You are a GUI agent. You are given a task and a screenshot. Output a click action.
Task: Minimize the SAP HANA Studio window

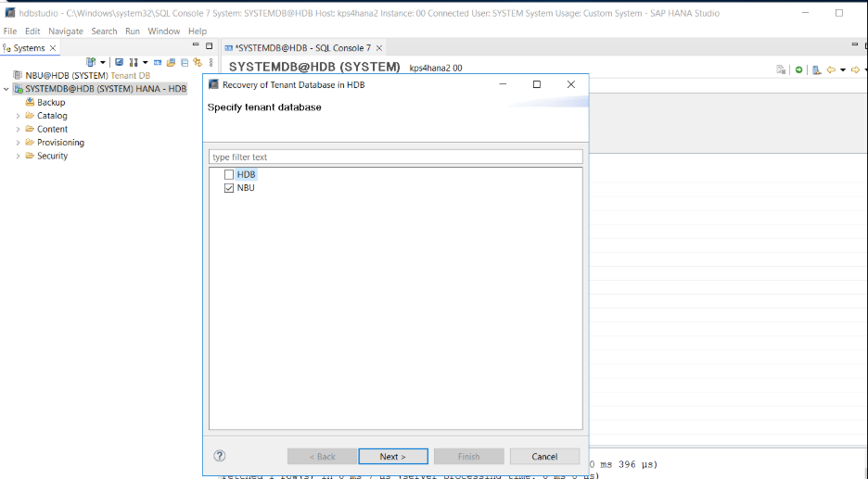[x=806, y=13]
